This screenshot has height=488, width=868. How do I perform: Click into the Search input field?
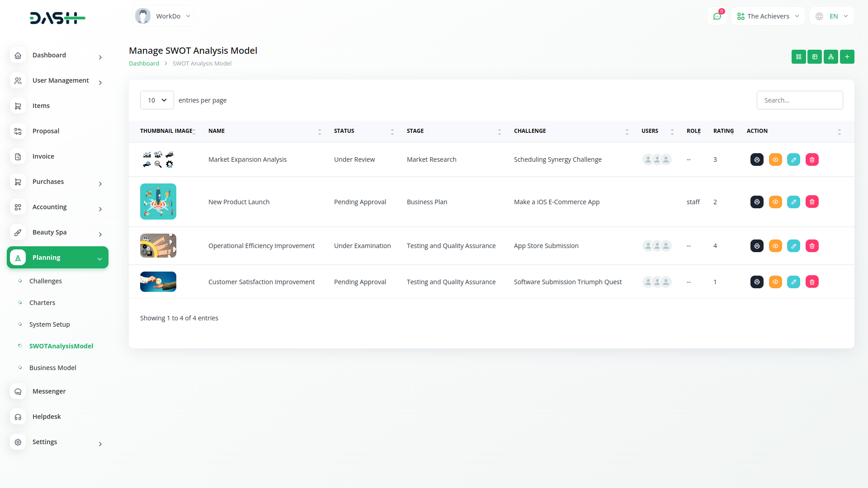[799, 100]
